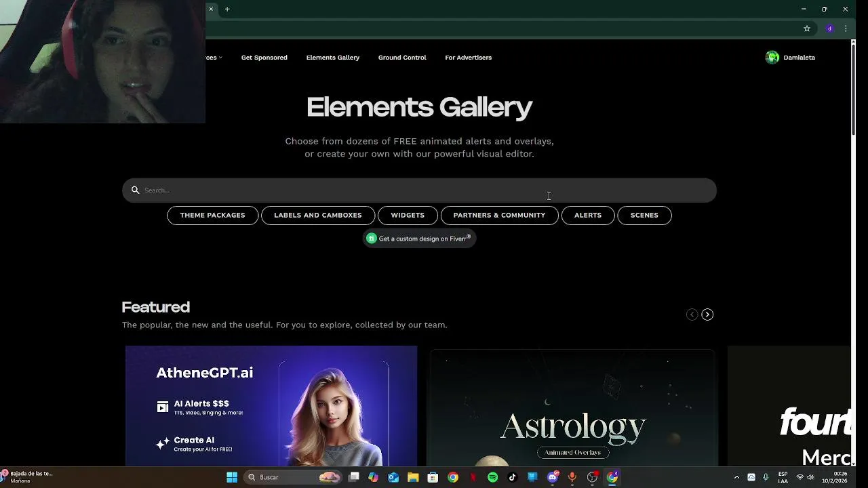Screen dimensions: 868x488
Task: Open Outlook from the taskbar
Action: click(x=393, y=477)
